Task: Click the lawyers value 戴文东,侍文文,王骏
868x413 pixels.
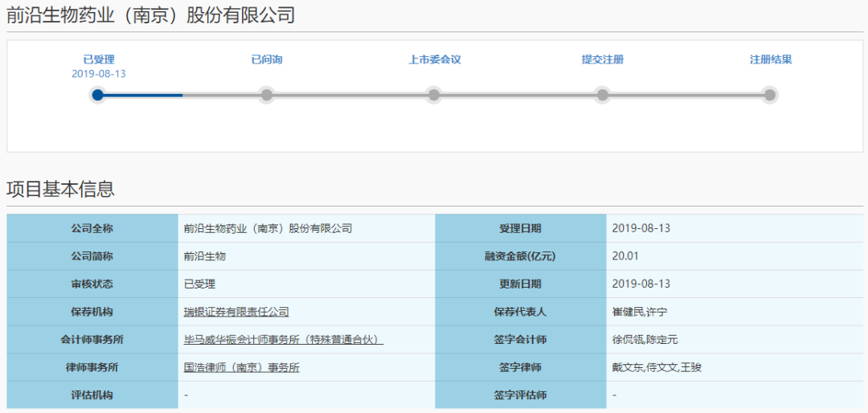Action: point(657,368)
